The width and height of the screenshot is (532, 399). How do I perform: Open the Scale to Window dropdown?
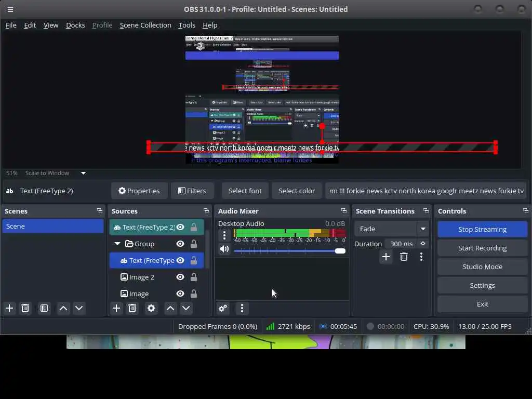coord(83,173)
